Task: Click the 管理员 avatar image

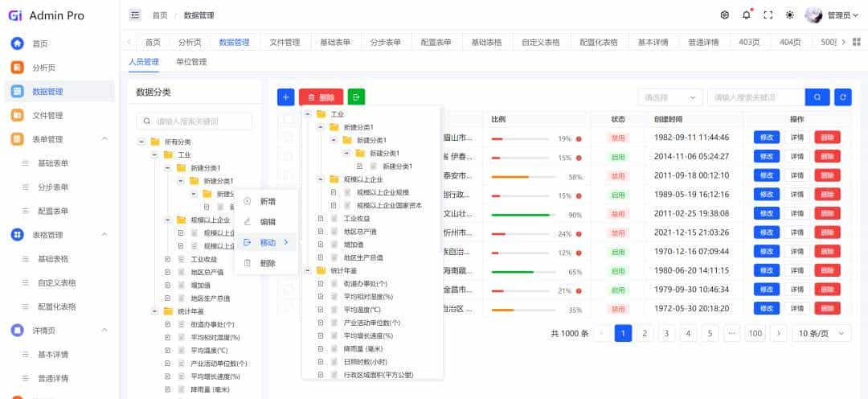Action: tap(813, 15)
